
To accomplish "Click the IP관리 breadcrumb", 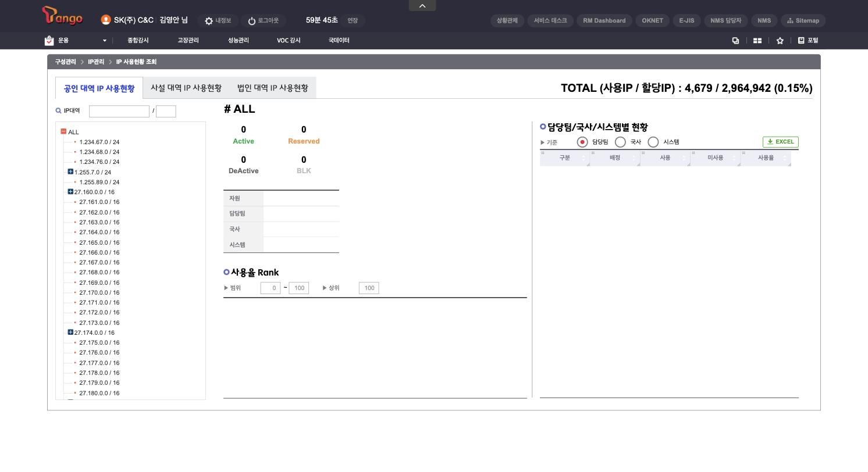I will pyautogui.click(x=96, y=62).
